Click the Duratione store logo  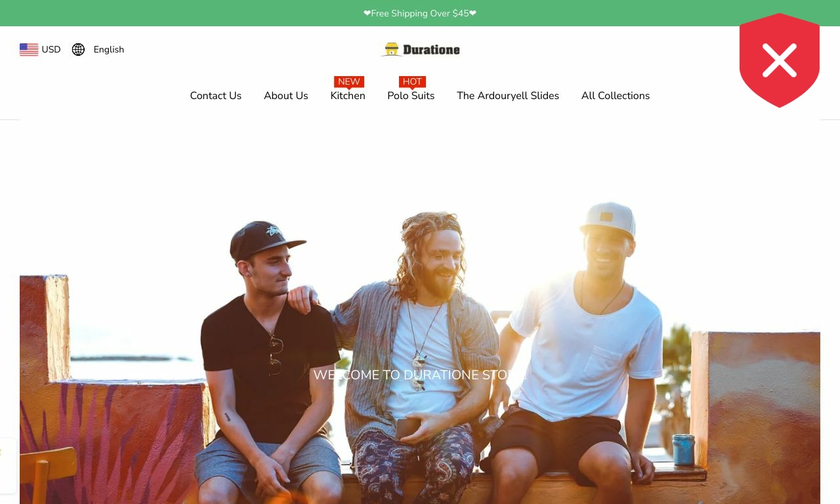[x=420, y=49]
